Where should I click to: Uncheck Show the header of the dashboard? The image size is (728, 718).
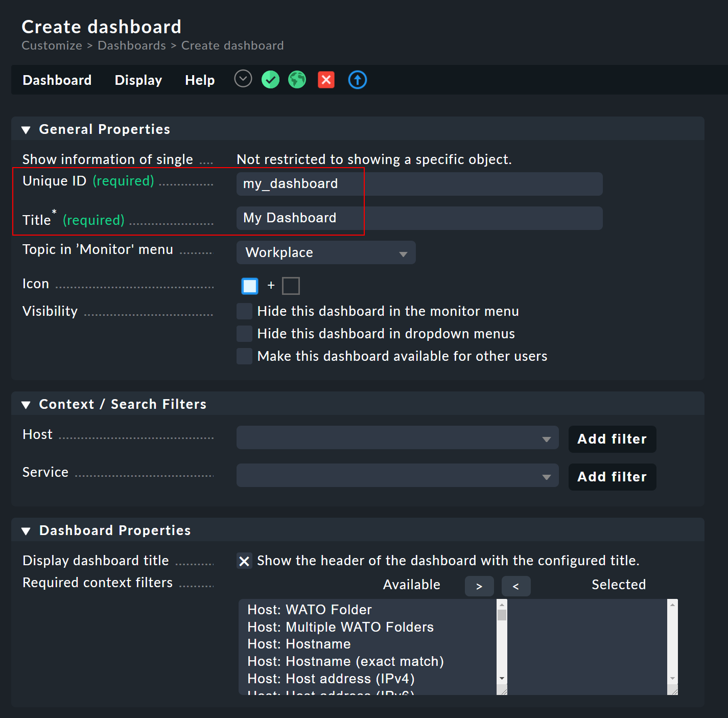(x=244, y=561)
